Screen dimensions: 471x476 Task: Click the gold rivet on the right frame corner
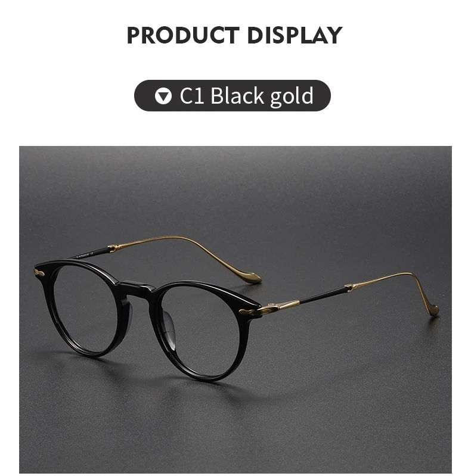coord(248,312)
